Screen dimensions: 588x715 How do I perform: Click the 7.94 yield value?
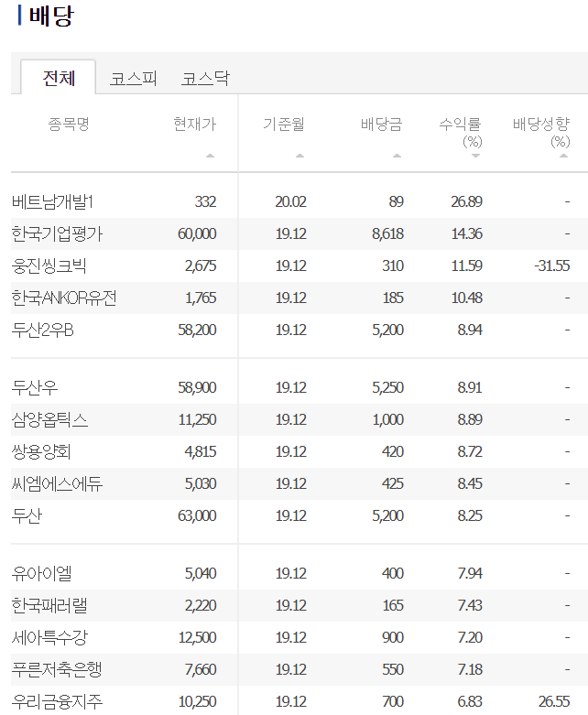(x=470, y=573)
